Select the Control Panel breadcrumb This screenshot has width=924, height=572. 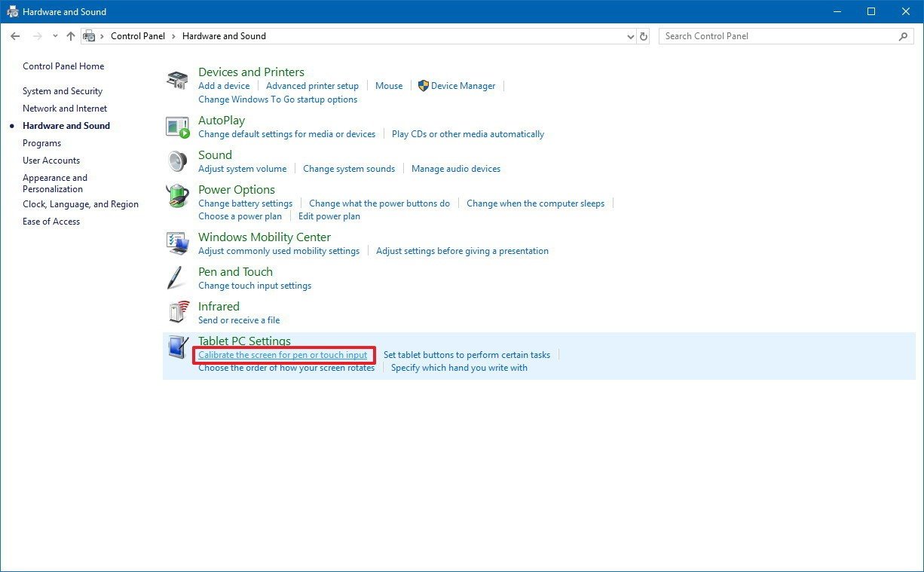138,36
